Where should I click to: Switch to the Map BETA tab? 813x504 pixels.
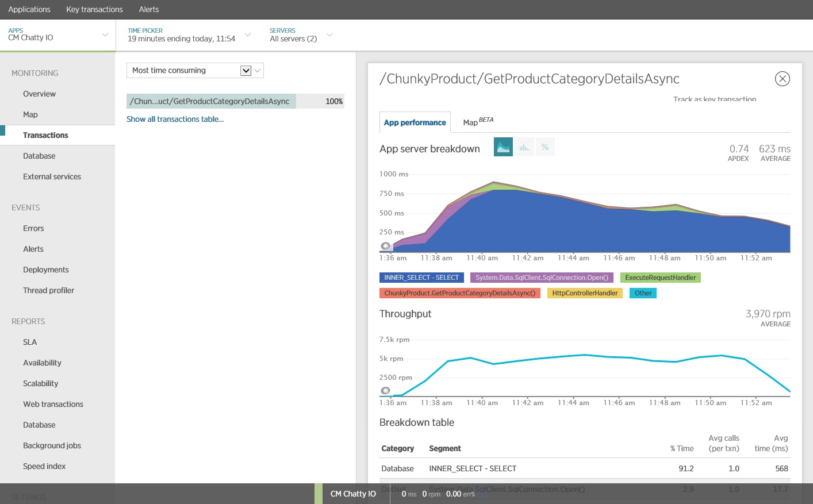477,122
